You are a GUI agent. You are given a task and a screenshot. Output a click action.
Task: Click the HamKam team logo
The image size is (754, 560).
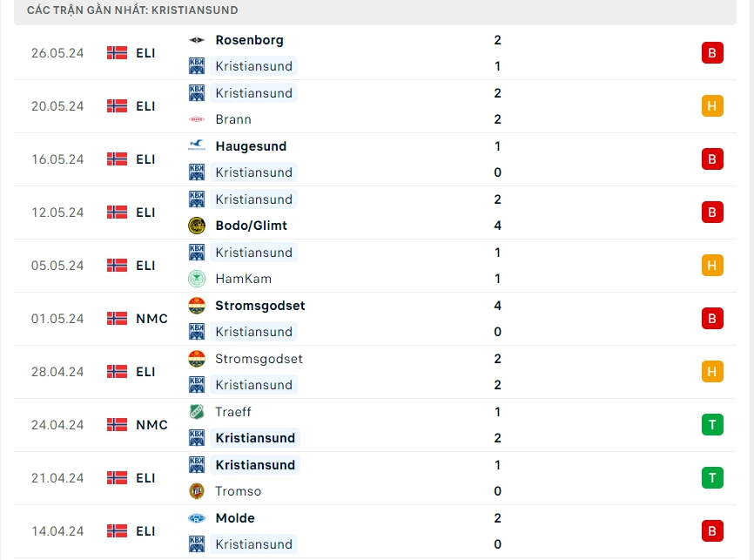click(197, 279)
